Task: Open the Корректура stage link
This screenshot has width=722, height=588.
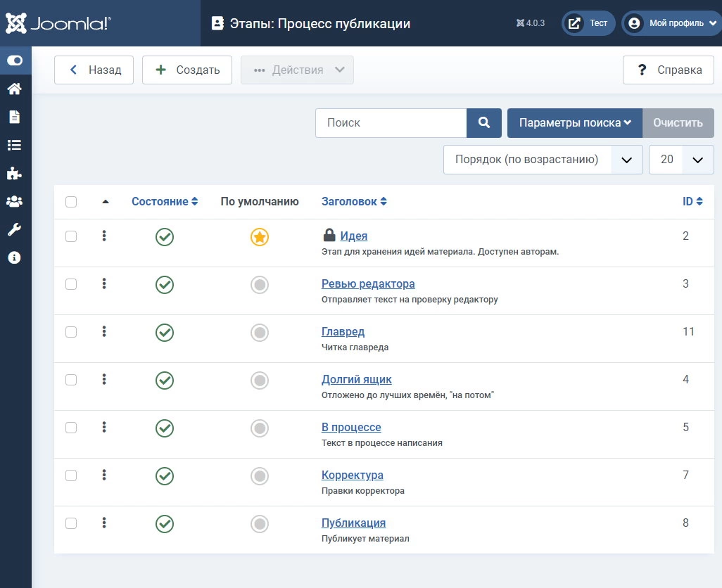Action: [x=353, y=475]
